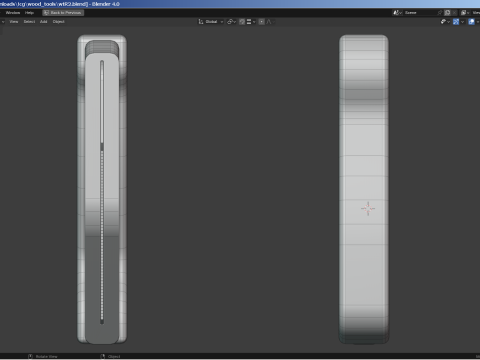480x360 pixels.
Task: Open the scene browse dropdown icon
Action: (397, 13)
